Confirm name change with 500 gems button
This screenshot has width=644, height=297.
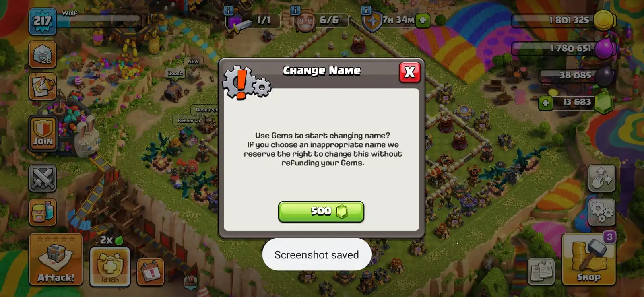(321, 212)
